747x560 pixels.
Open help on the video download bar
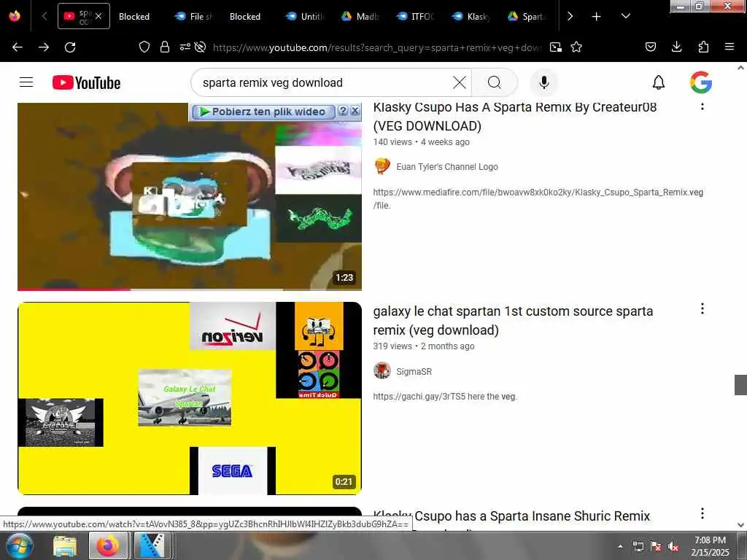(x=342, y=111)
